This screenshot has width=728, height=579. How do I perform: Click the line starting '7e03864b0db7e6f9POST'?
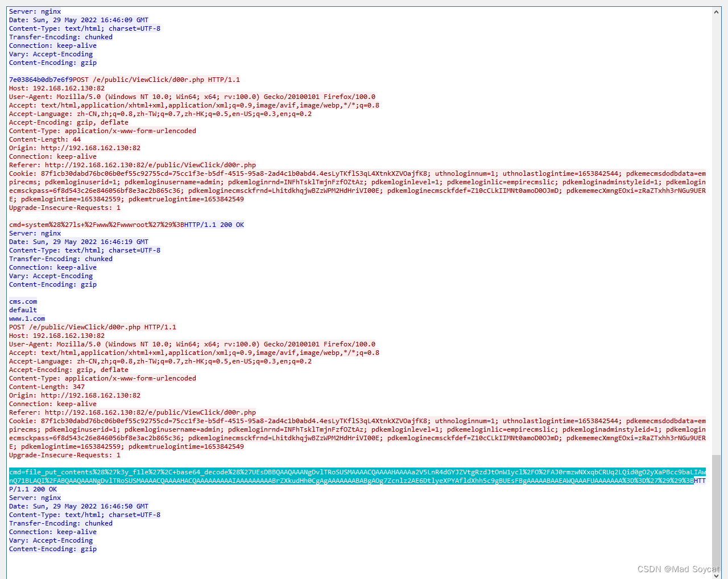125,80
